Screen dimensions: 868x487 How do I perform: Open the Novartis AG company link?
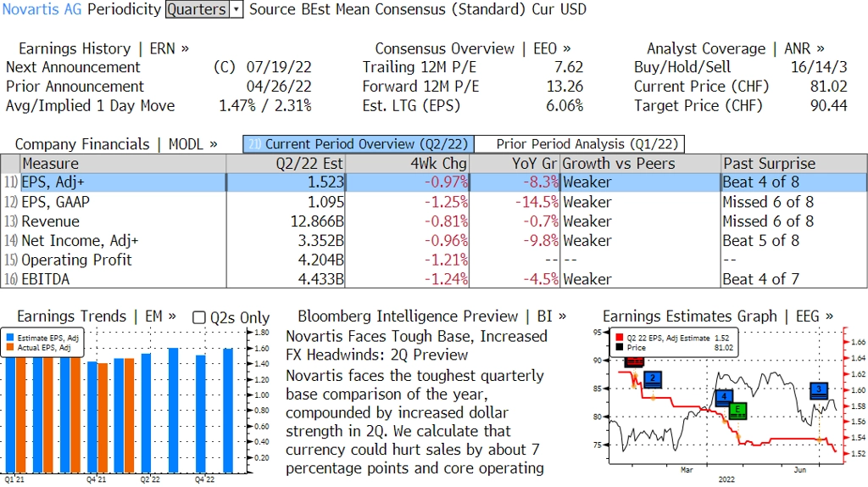point(42,9)
